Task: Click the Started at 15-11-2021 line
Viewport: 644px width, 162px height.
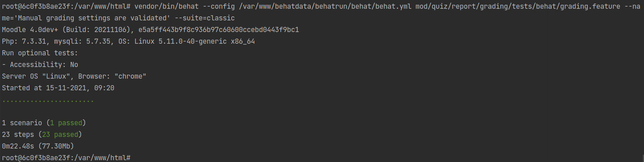Action: [x=58, y=88]
